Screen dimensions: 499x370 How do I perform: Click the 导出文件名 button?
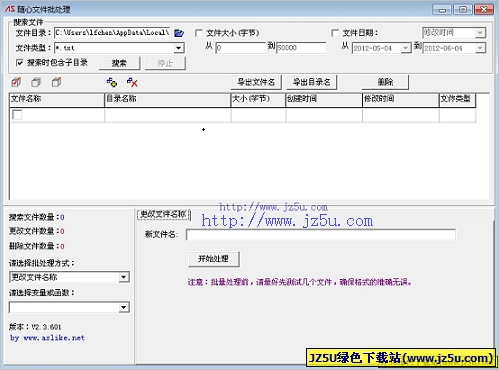coord(256,82)
